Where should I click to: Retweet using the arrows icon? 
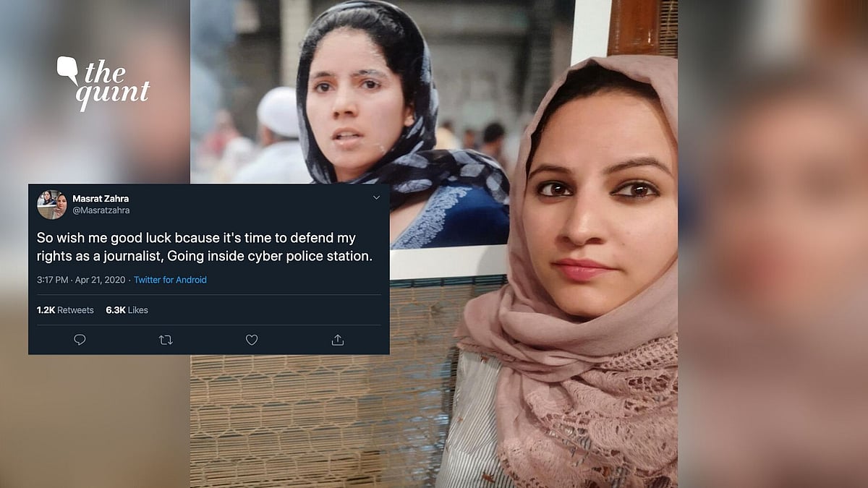tap(166, 340)
